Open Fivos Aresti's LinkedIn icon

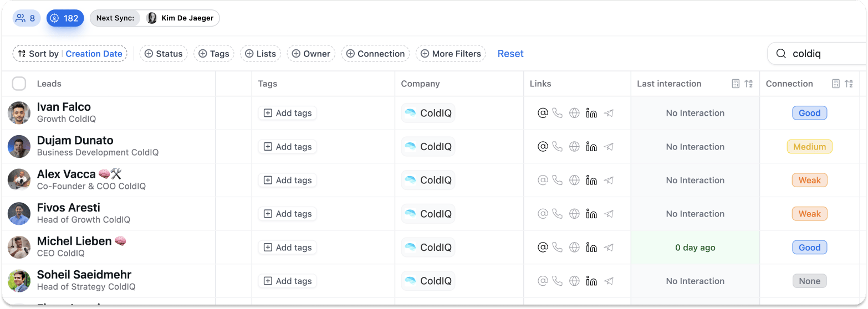click(x=591, y=214)
